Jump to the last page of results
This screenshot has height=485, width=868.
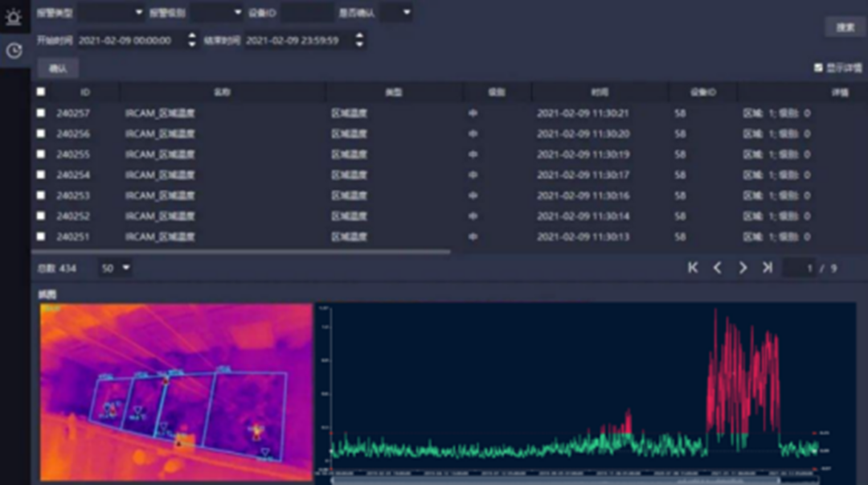[768, 268]
